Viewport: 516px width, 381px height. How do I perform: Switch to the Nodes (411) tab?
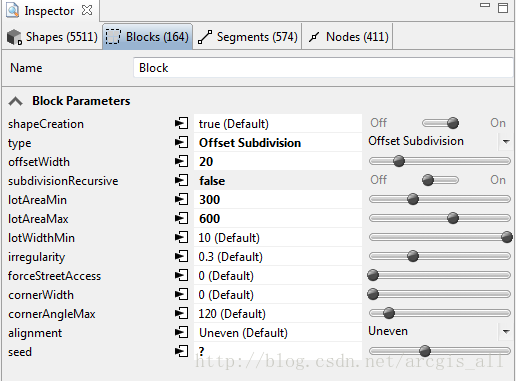point(348,37)
